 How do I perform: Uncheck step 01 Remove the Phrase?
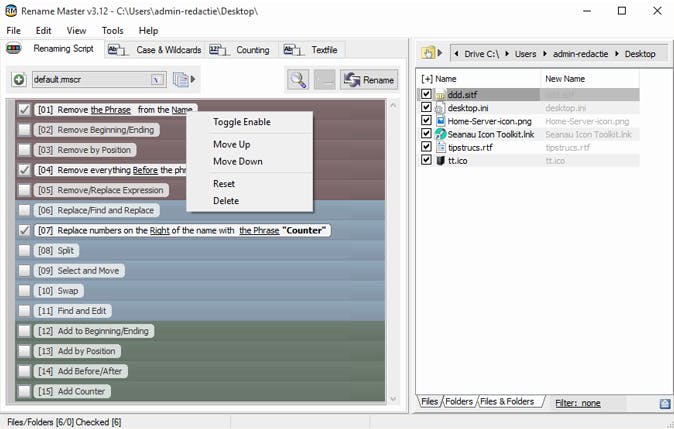click(x=25, y=110)
